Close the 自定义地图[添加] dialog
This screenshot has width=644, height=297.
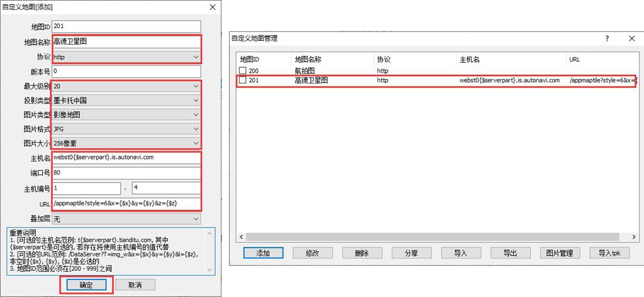213,7
